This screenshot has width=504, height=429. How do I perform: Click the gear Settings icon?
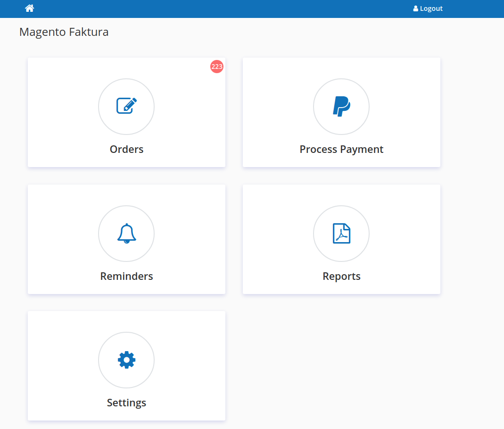(126, 360)
